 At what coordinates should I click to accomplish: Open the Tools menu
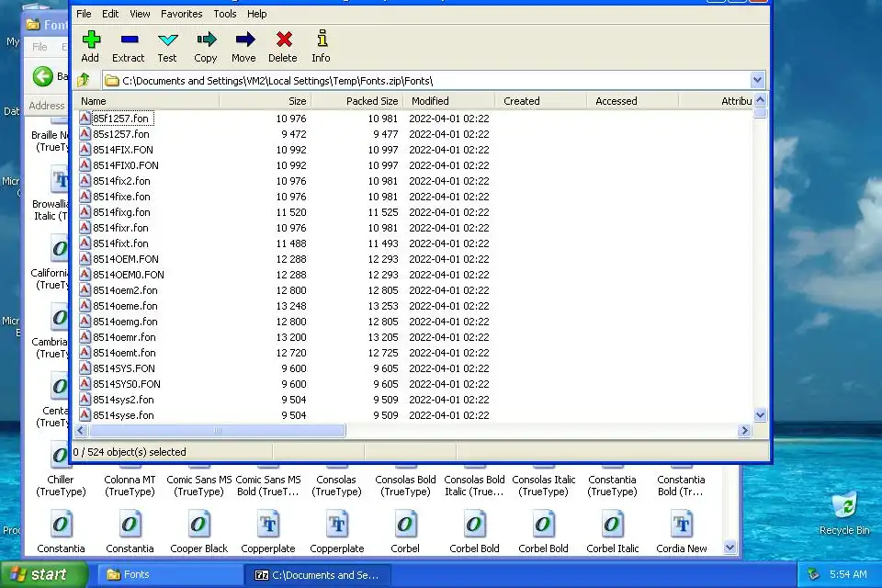(x=225, y=14)
